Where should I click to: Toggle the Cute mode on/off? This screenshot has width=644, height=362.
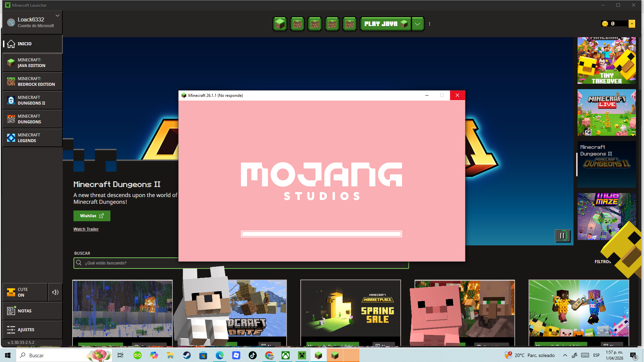tap(25, 292)
